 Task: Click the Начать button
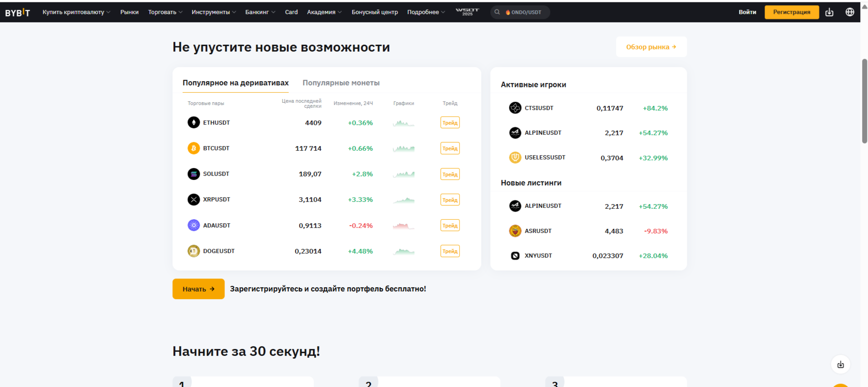point(198,289)
